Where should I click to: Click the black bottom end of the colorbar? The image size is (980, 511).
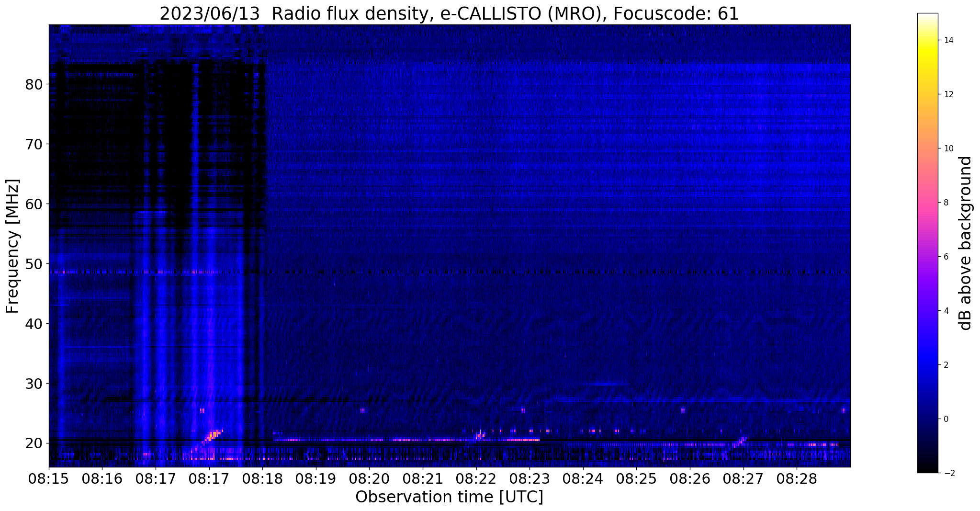click(927, 469)
